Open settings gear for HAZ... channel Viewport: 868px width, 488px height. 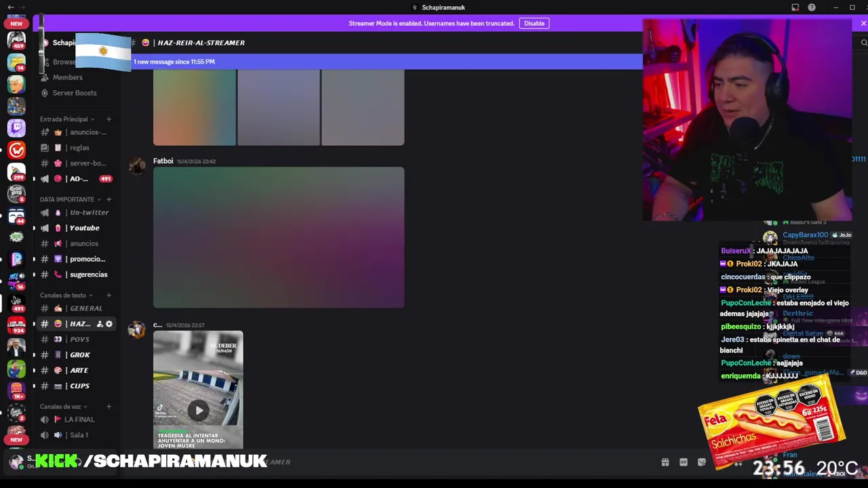point(109,324)
